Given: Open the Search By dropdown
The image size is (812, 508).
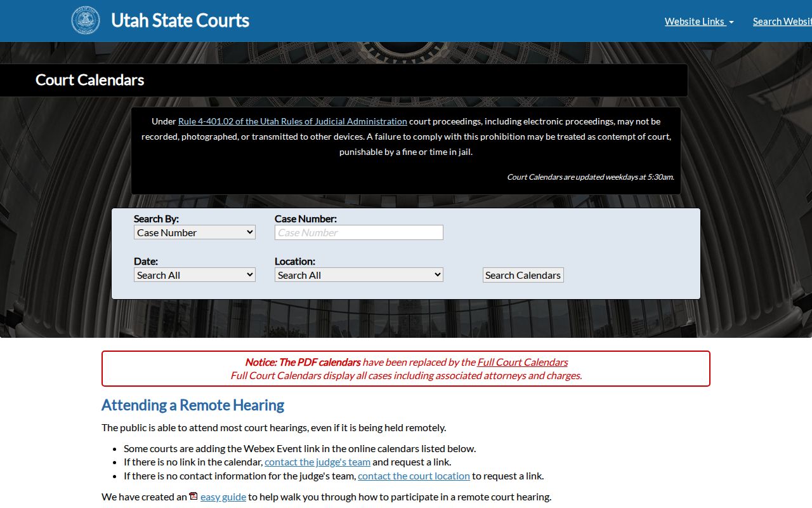Looking at the screenshot, I should (x=195, y=232).
